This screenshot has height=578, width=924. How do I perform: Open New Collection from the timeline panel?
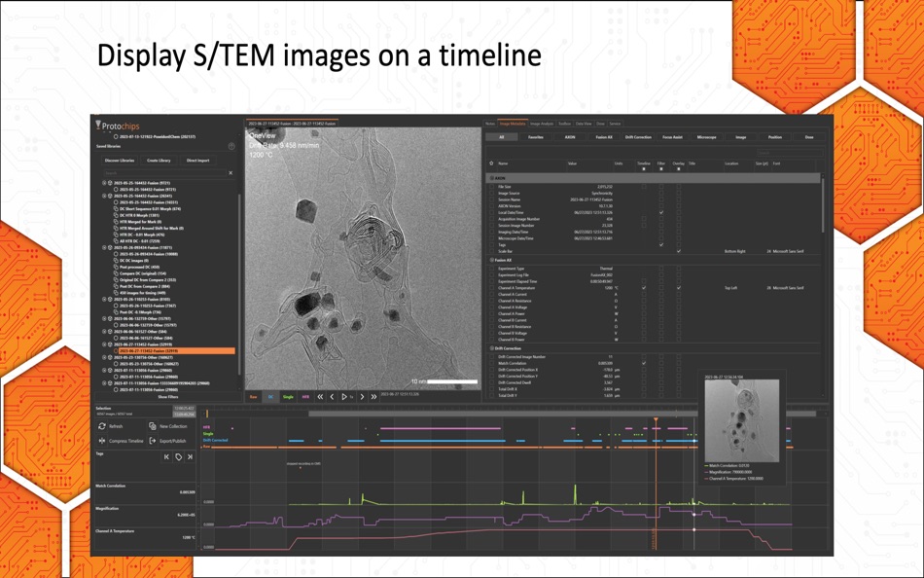tap(152, 426)
